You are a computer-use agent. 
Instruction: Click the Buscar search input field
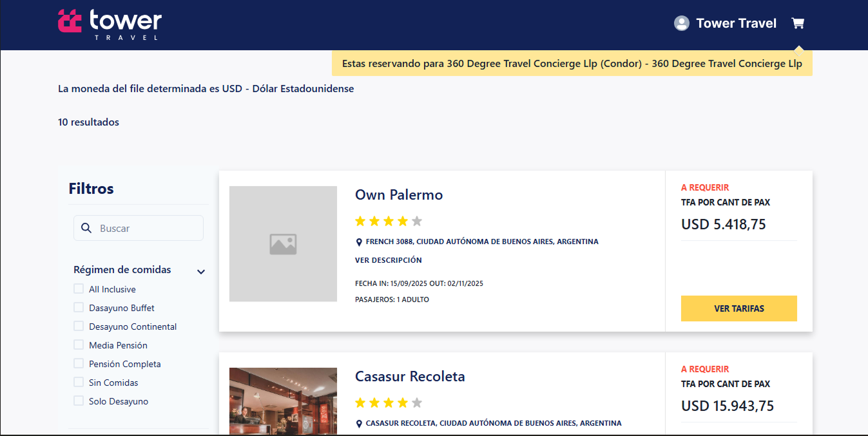coord(139,227)
